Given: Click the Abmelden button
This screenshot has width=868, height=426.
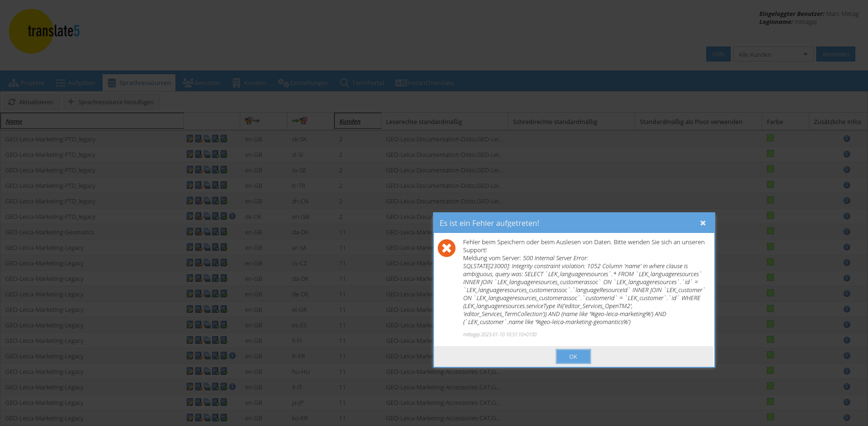Looking at the screenshot, I should coord(835,54).
